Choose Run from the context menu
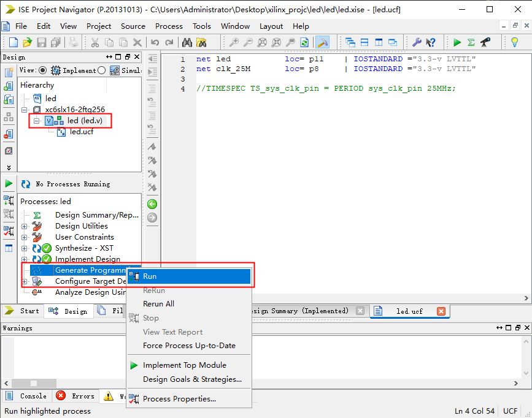This screenshot has height=418, width=532. [x=150, y=276]
